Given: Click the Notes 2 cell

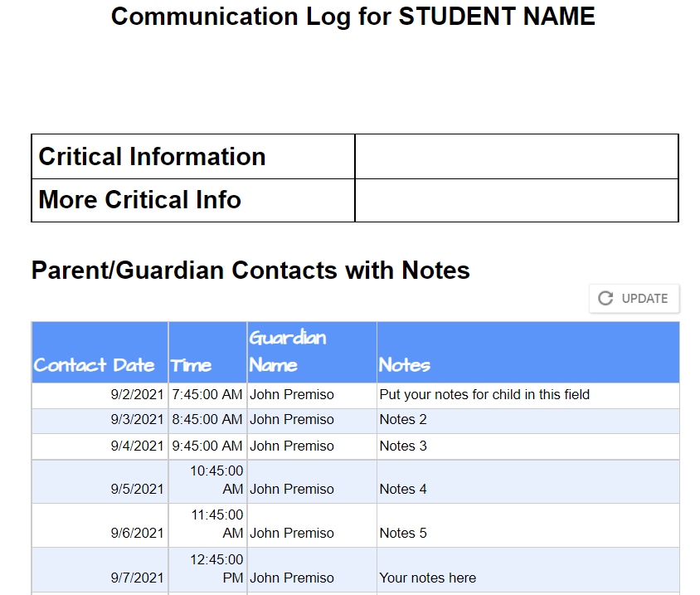Looking at the screenshot, I should tap(528, 421).
